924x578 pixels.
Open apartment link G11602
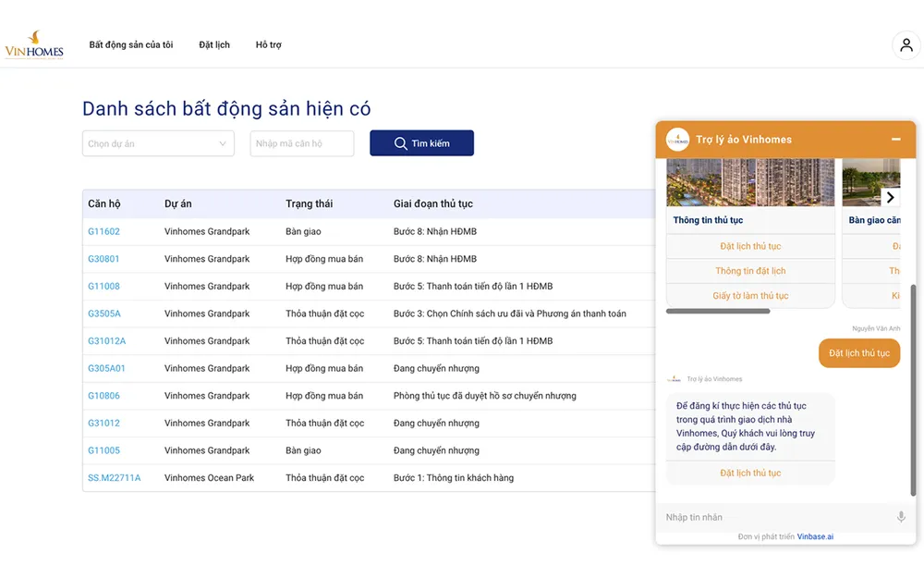[103, 231]
